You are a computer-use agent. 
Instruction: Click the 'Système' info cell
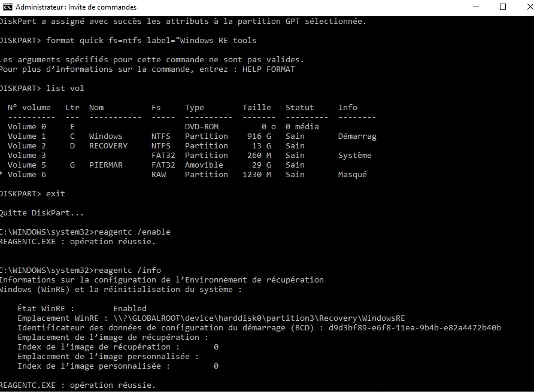click(x=355, y=155)
